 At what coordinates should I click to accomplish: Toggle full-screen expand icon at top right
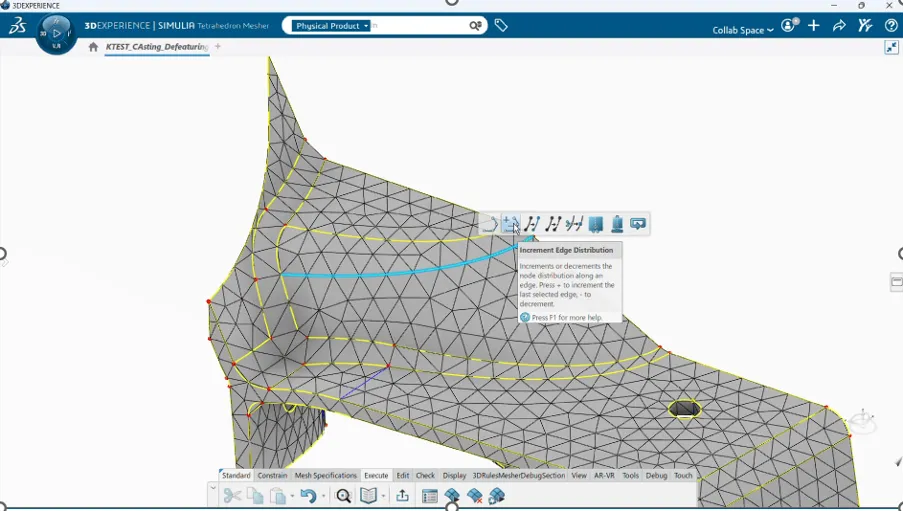(x=891, y=47)
